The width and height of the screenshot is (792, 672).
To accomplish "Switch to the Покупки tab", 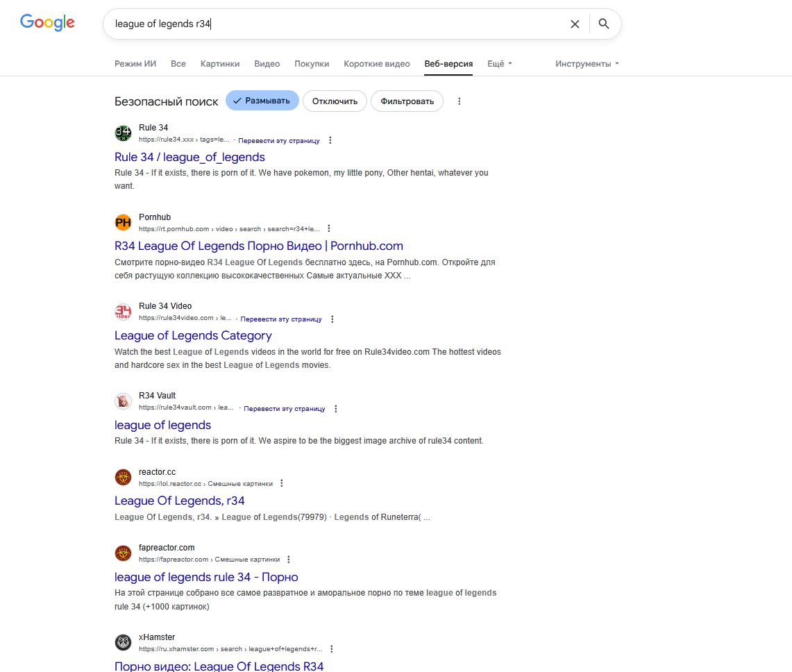I will (312, 64).
